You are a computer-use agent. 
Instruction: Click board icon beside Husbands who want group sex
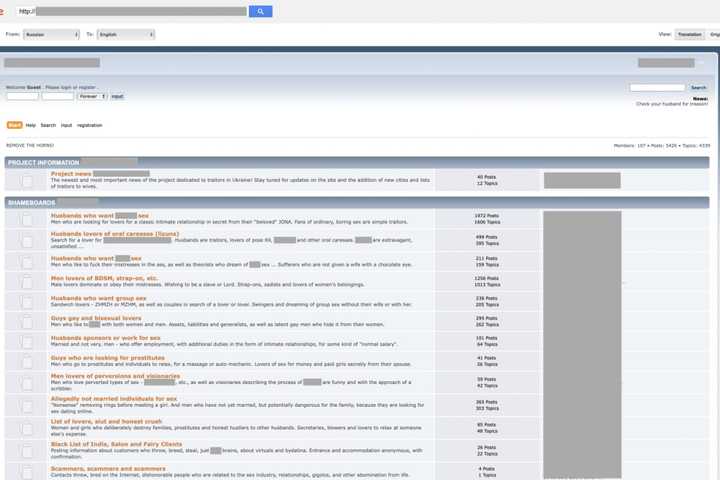point(27,301)
